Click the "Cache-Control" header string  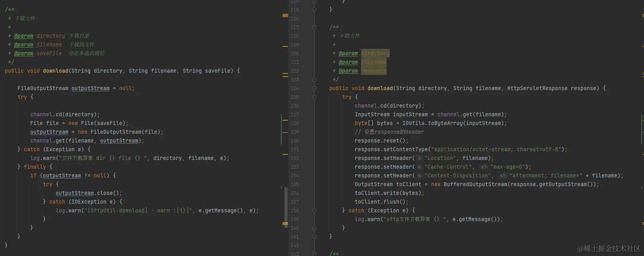(449, 167)
